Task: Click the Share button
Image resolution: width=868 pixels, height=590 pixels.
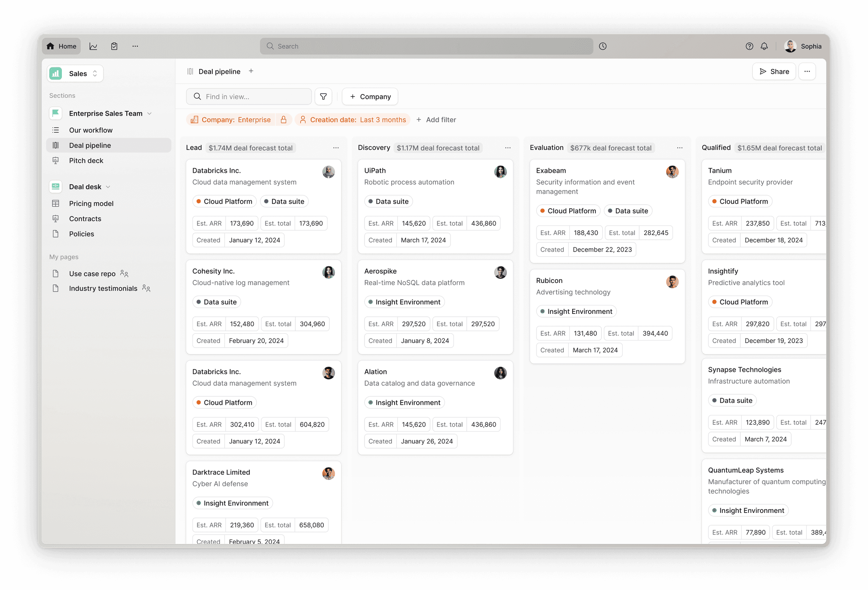Action: point(774,72)
